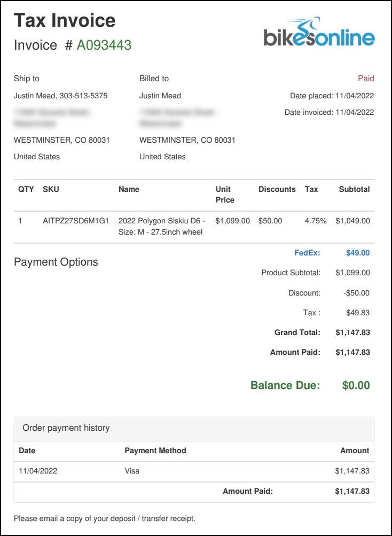Click the $0.00 balance due amount
The width and height of the screenshot is (392, 536).
tap(356, 385)
